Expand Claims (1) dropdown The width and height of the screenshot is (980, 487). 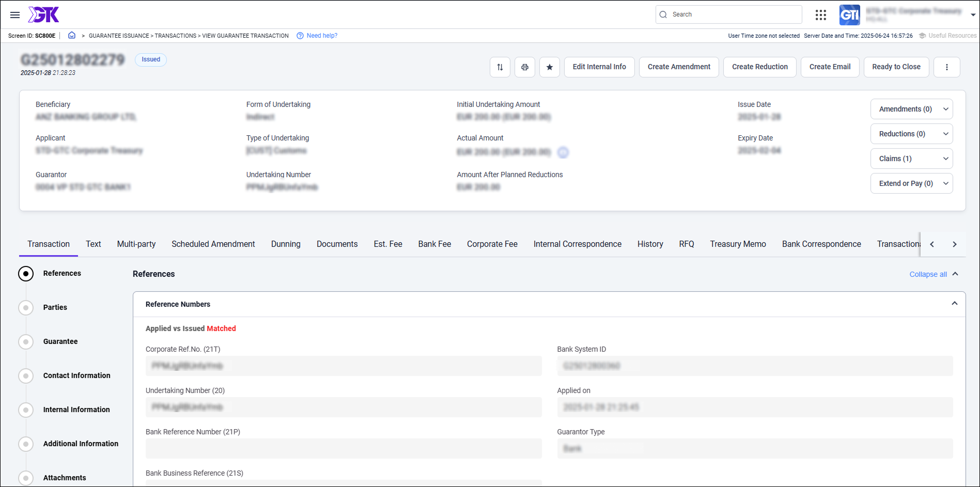click(912, 159)
